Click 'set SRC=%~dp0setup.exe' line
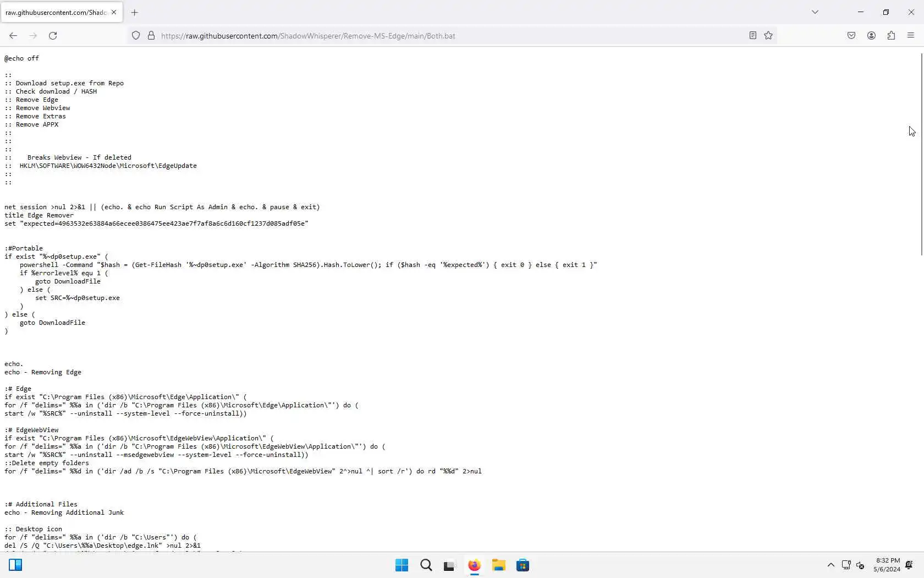 click(78, 298)
